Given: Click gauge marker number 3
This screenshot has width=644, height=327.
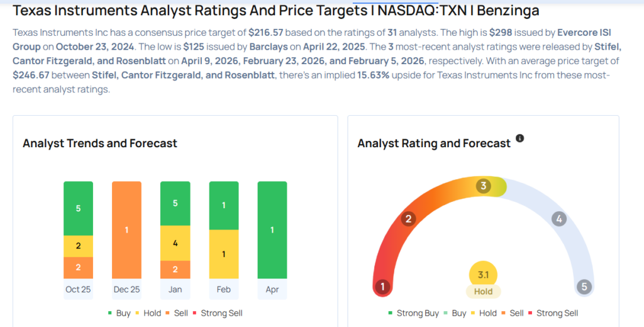Looking at the screenshot, I should pos(483,186).
